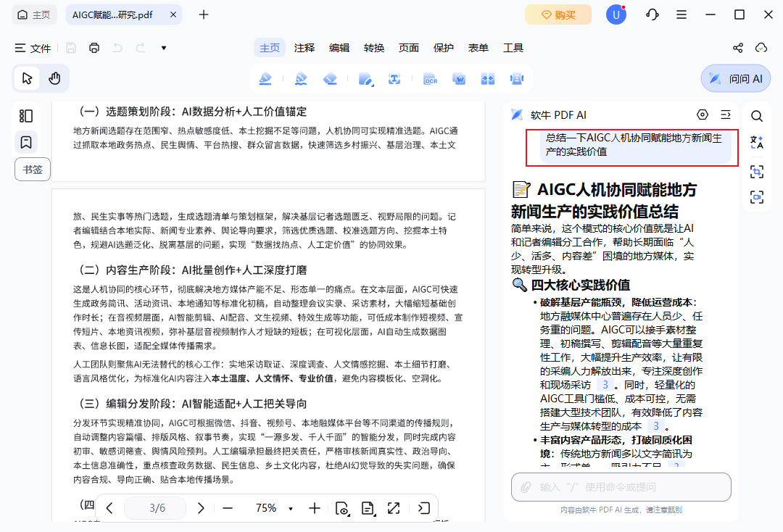Switch to the 注释 ribbon tab
Viewport: 783px width, 532px height.
coord(304,48)
